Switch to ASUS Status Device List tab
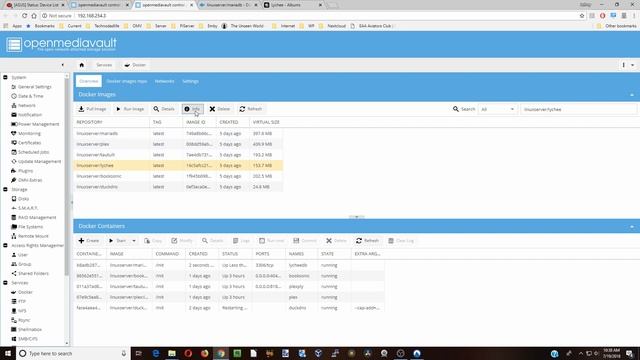The width and height of the screenshot is (640, 360). (35, 5)
